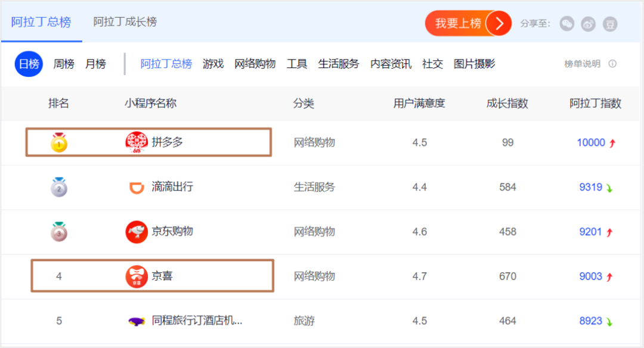The height and width of the screenshot is (348, 644).
Task: Filter by 图片摄影 category
Action: [x=475, y=64]
